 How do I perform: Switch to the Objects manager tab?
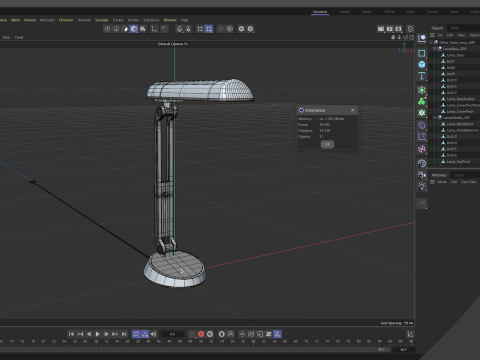(x=437, y=28)
